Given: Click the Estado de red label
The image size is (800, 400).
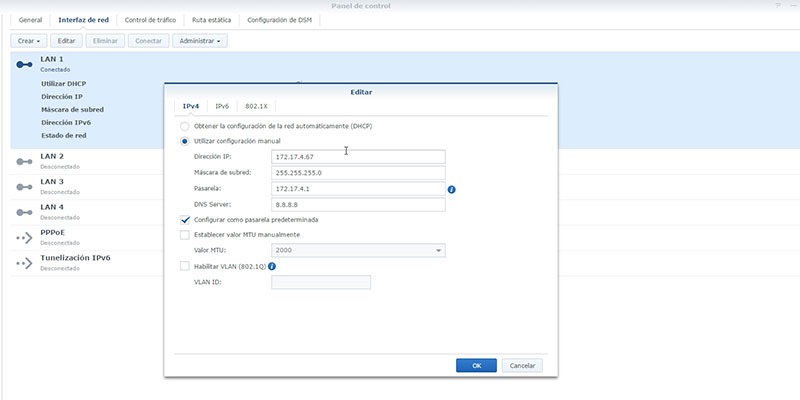Looking at the screenshot, I should (x=64, y=136).
